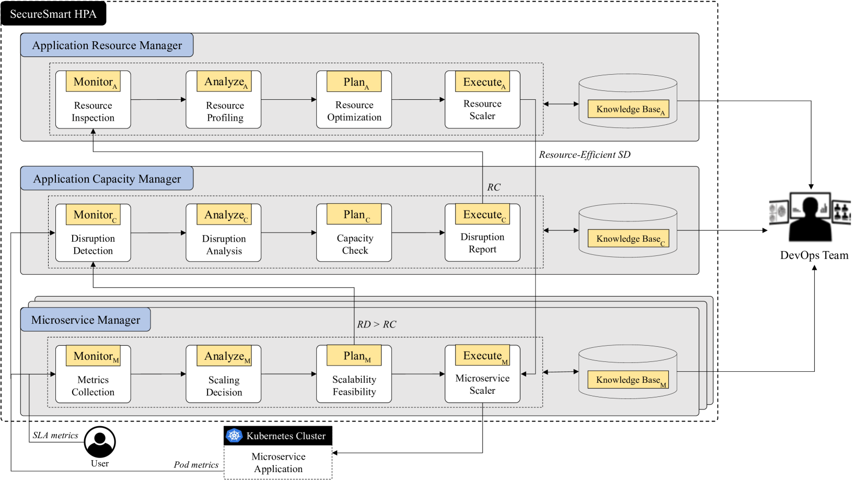Click the yellow Execute A label
The image size is (868, 481).
click(483, 81)
